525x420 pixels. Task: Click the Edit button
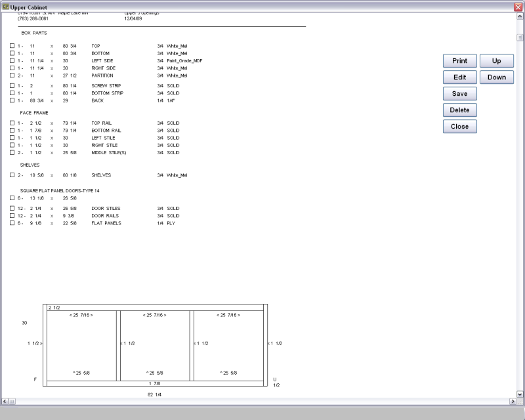(460, 77)
